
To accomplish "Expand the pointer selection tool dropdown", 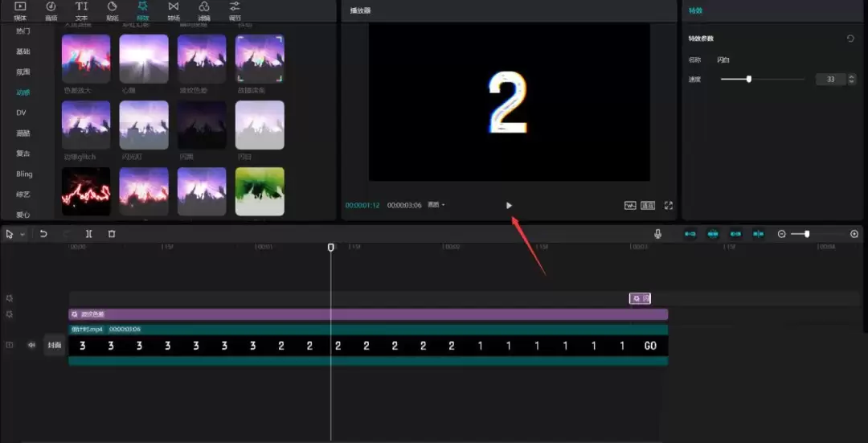I will tap(22, 234).
